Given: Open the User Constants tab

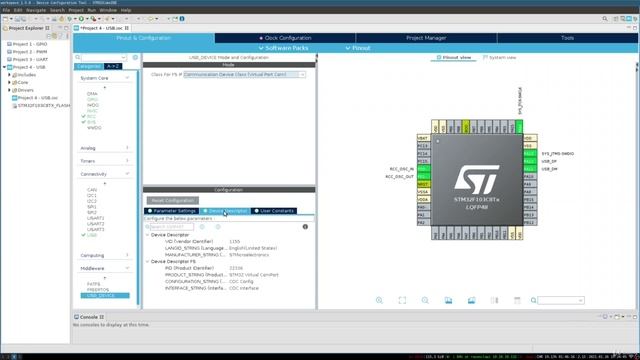Looking at the screenshot, I should (x=274, y=211).
